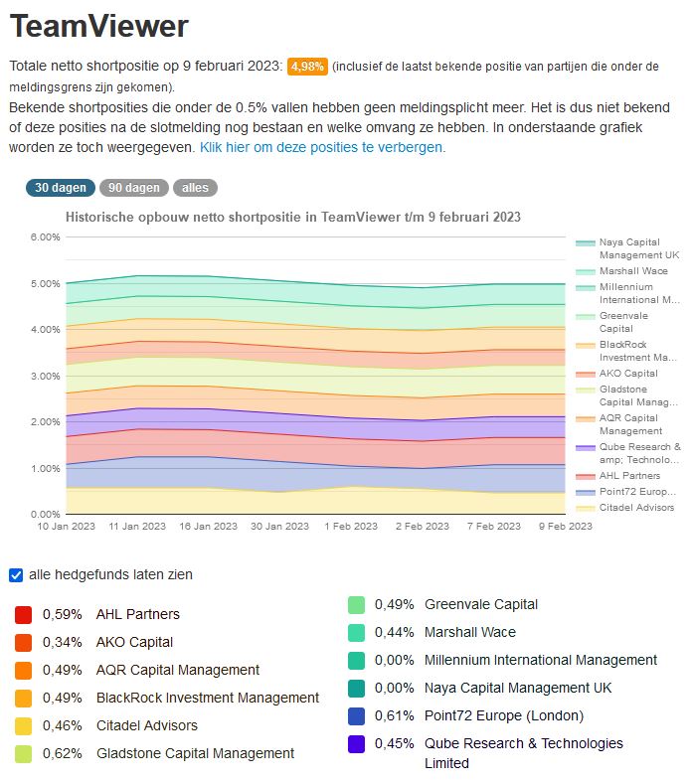The height and width of the screenshot is (784, 692).
Task: Toggle the Millennium International Management color box
Action: (356, 660)
